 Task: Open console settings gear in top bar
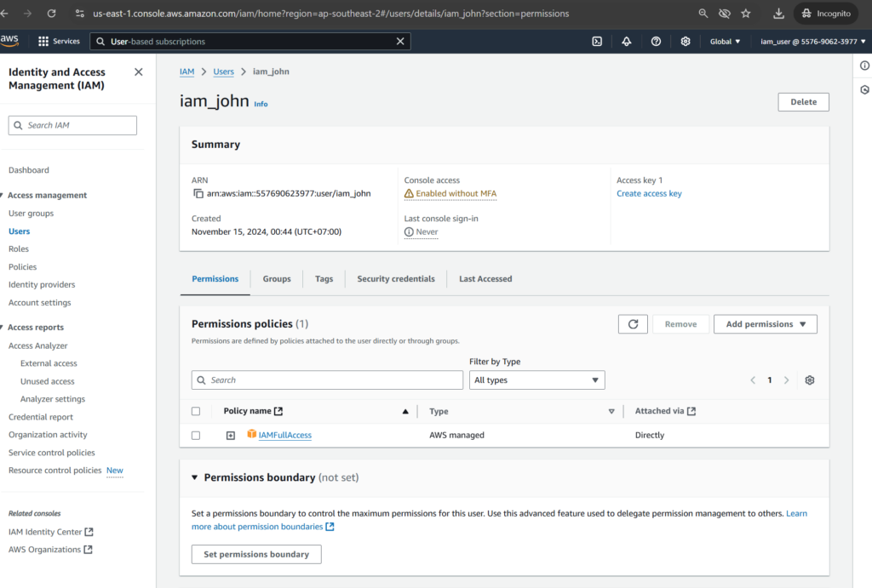point(686,41)
